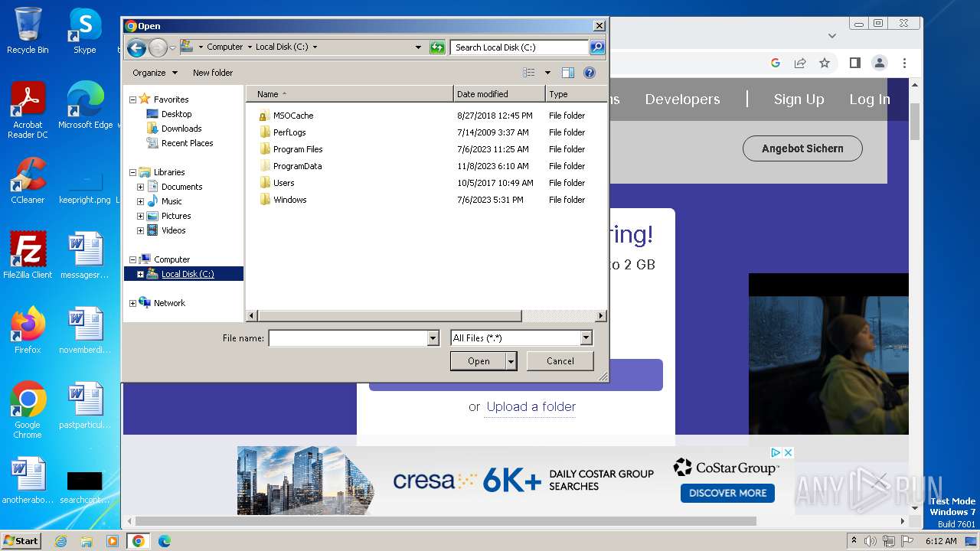Open Firefox desktop shortcut
The height and width of the screenshot is (551, 980).
pyautogui.click(x=28, y=330)
